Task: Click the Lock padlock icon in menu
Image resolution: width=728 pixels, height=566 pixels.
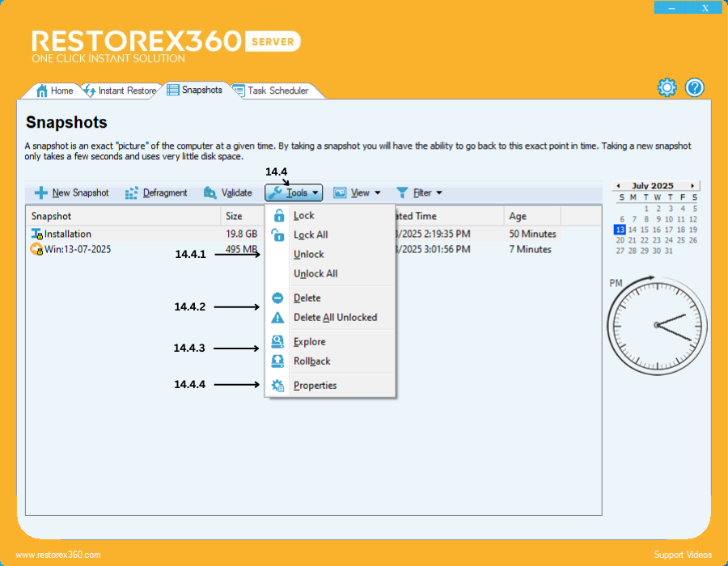Action: (278, 215)
